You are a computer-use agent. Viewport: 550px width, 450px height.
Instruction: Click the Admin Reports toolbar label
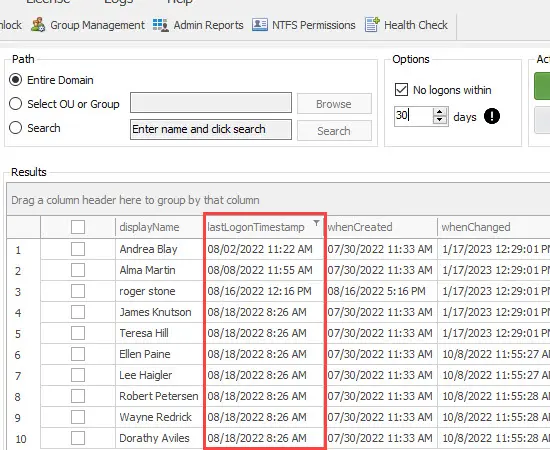coord(208,25)
